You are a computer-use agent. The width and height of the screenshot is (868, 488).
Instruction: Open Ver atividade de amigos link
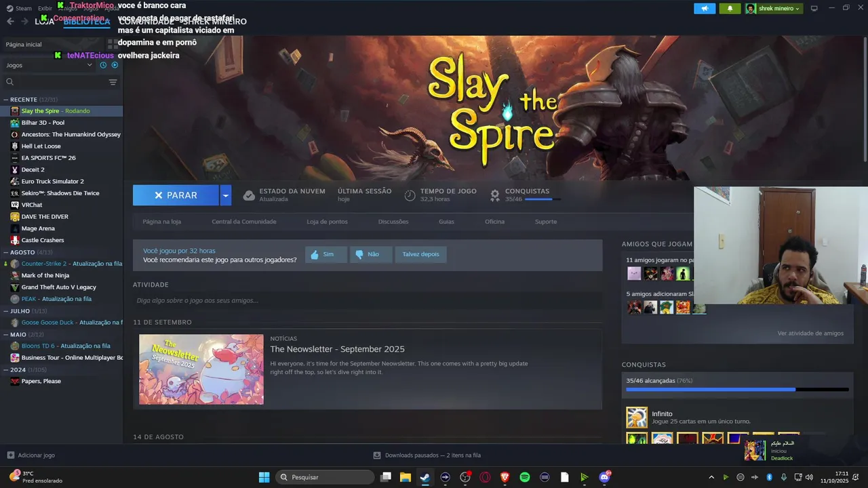tap(810, 333)
